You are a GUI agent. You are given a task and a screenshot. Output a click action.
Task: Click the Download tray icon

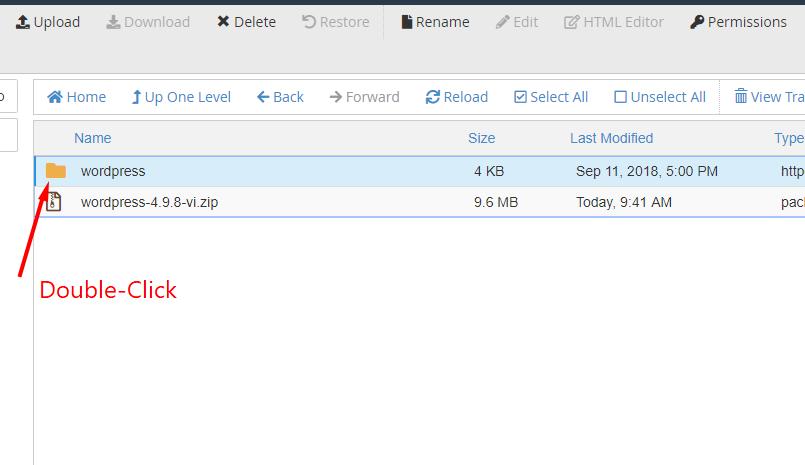click(113, 22)
